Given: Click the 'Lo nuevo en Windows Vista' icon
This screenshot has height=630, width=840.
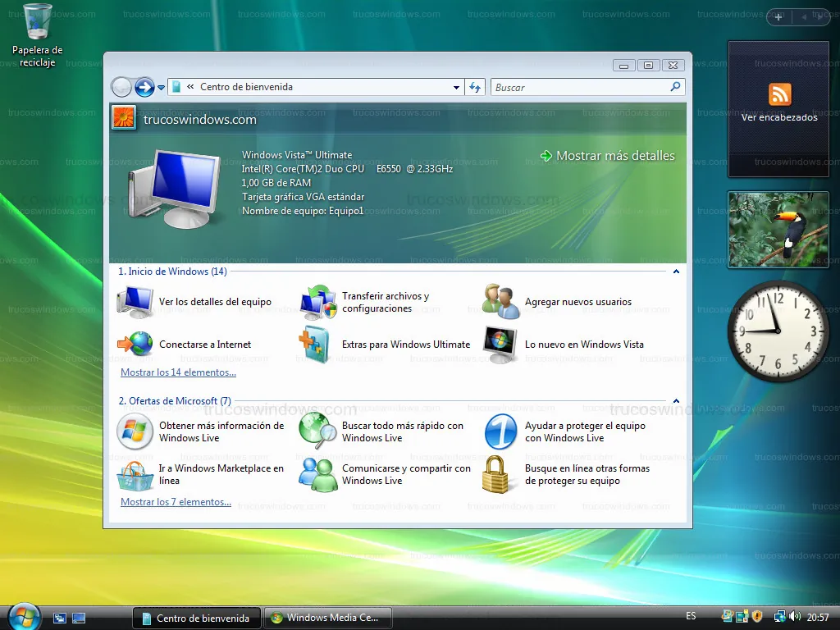Looking at the screenshot, I should pyautogui.click(x=500, y=345).
